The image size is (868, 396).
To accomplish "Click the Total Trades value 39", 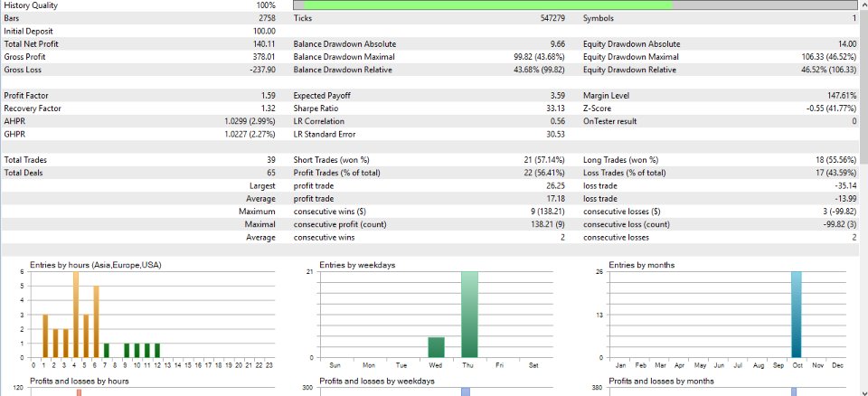I will coord(271,159).
